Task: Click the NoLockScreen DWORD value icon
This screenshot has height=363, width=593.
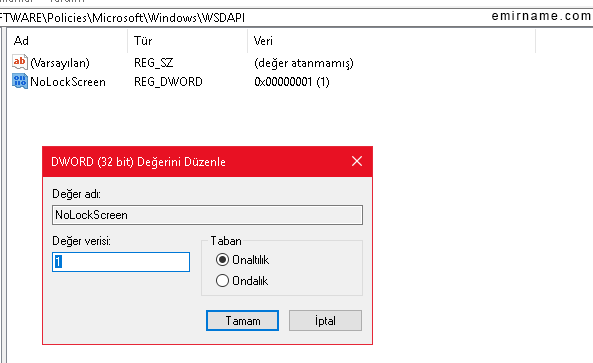Action: coord(20,81)
